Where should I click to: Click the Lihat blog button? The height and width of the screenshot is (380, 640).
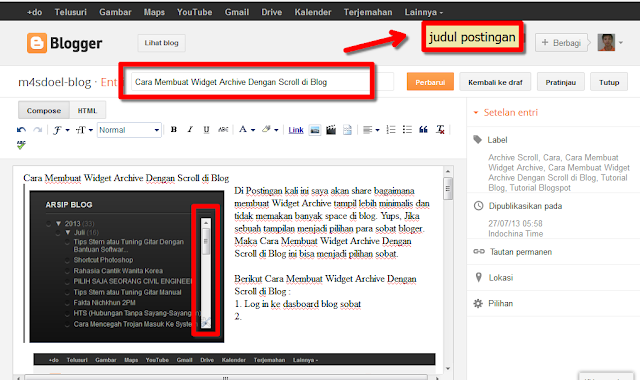tap(161, 43)
